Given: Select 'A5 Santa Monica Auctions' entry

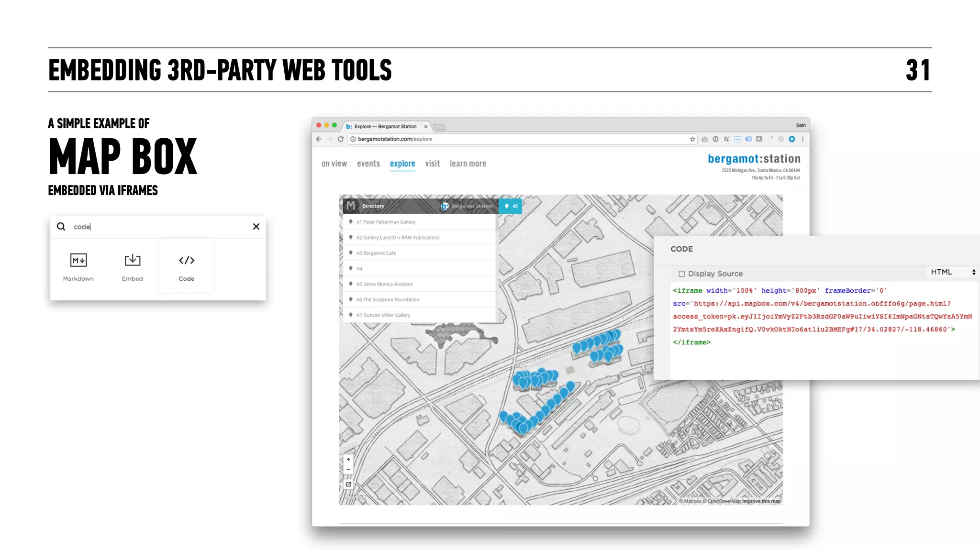Looking at the screenshot, I should point(419,284).
